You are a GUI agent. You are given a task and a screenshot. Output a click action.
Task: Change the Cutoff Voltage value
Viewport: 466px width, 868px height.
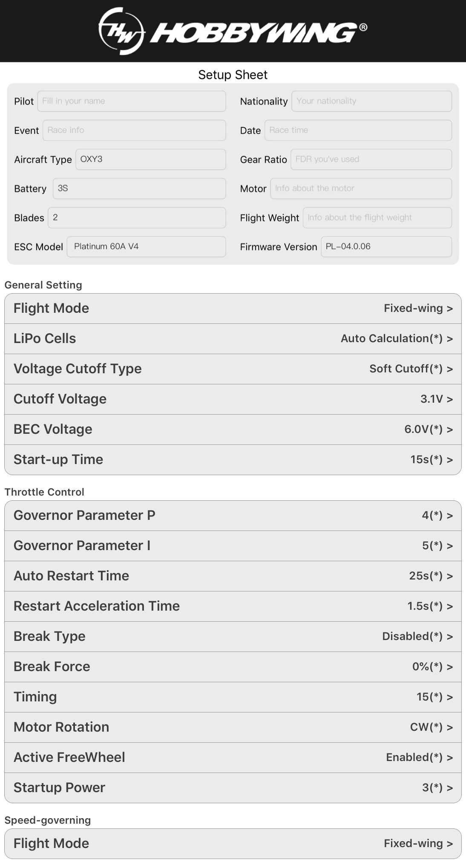(233, 399)
